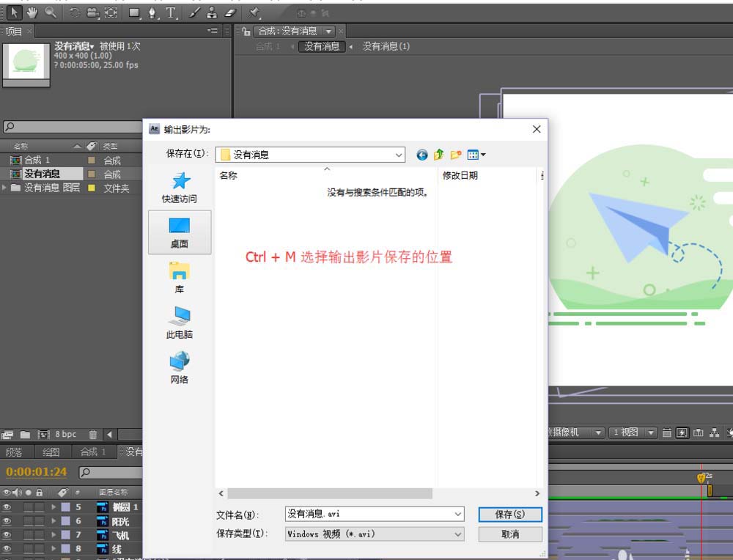Image resolution: width=733 pixels, height=560 pixels.
Task: Open the 保存类型 file type dropdown
Action: click(x=460, y=534)
